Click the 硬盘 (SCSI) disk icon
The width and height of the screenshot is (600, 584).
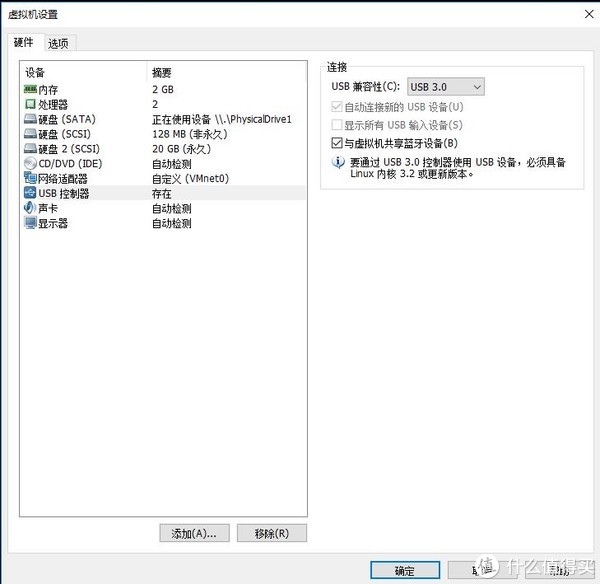30,134
